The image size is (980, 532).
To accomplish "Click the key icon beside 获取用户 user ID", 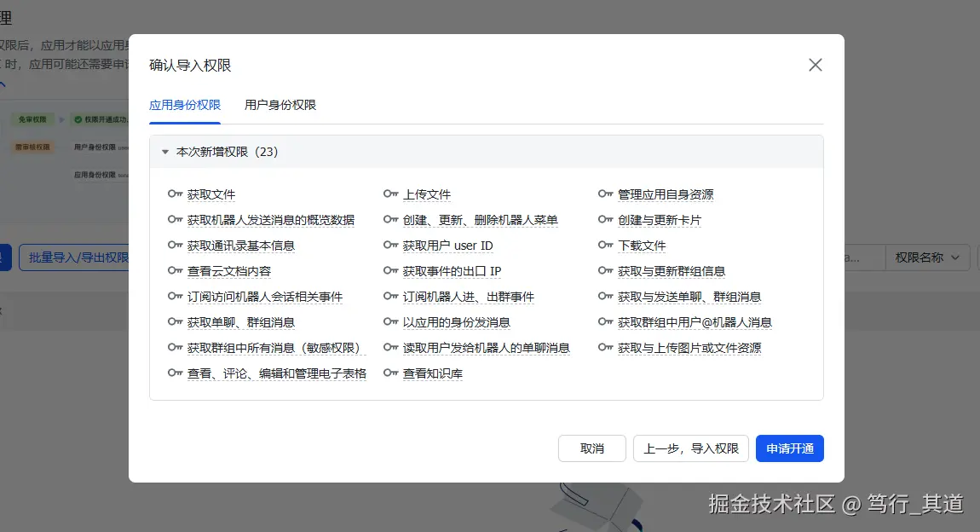I will pos(392,246).
